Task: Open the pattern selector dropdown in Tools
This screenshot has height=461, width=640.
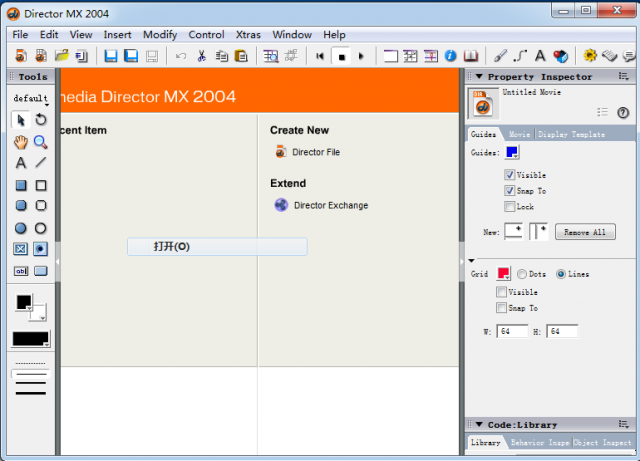Action: pos(31,339)
